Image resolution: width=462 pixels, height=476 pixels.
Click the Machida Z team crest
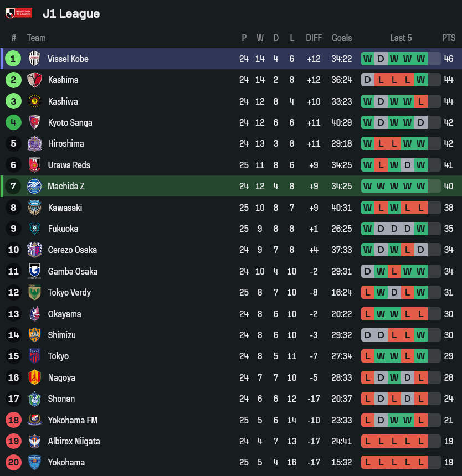click(x=34, y=186)
